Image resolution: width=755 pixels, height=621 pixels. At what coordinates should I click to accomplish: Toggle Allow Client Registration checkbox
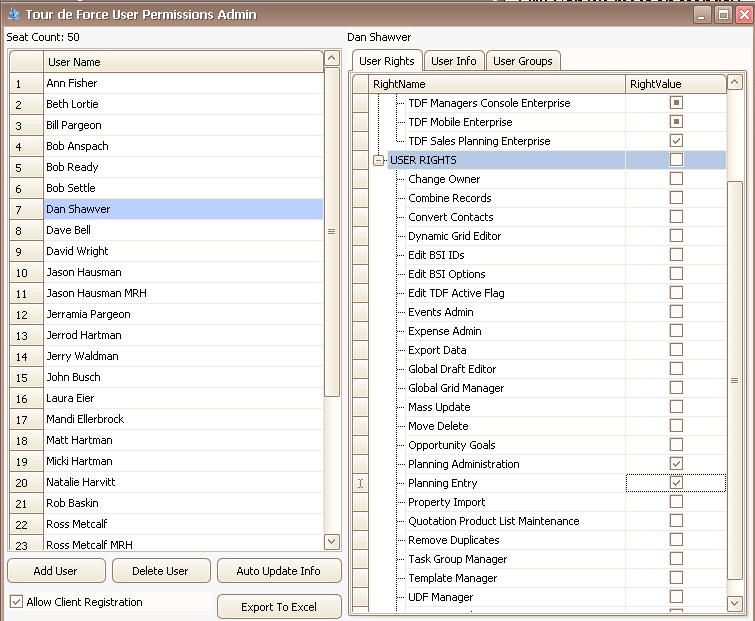click(16, 602)
